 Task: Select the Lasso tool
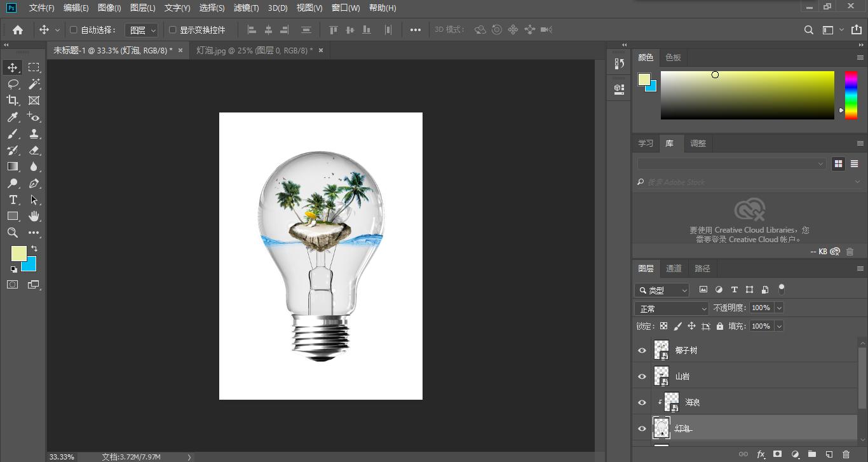click(13, 84)
